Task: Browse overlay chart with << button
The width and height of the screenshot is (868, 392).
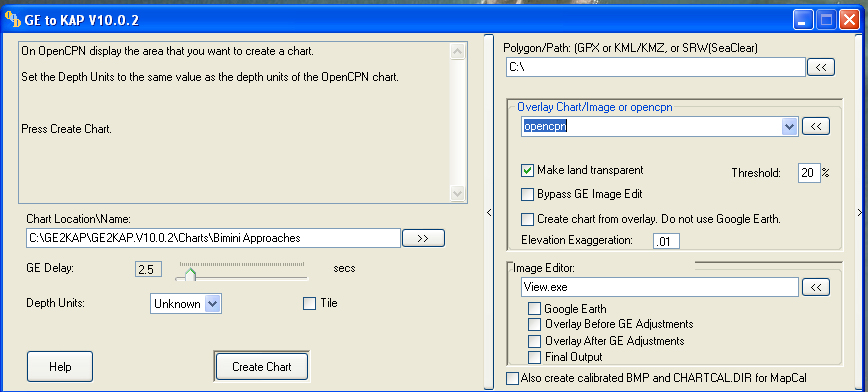Action: tap(816, 126)
